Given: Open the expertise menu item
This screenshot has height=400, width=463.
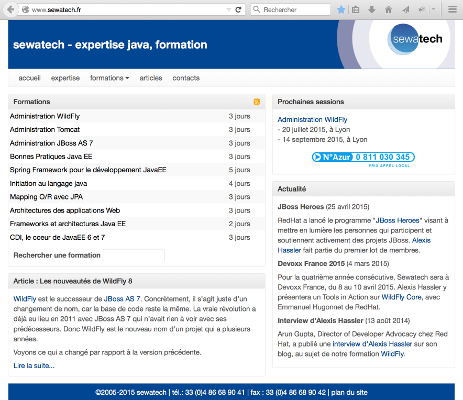Looking at the screenshot, I should (65, 78).
